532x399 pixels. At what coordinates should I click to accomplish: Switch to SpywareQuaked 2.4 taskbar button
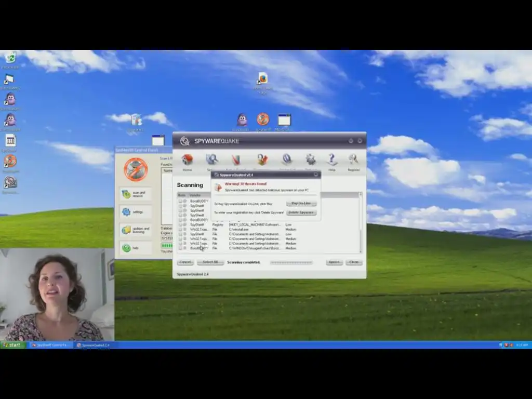(94, 345)
